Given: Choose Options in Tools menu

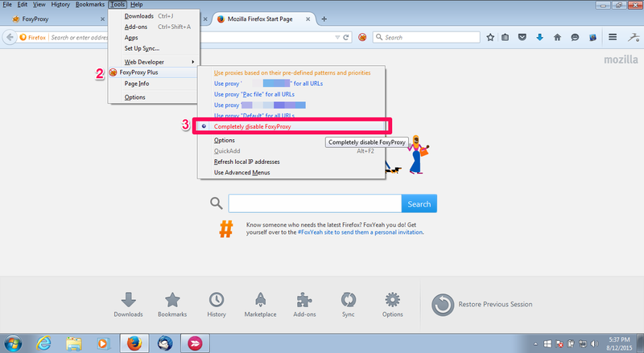Looking at the screenshot, I should (154, 97).
